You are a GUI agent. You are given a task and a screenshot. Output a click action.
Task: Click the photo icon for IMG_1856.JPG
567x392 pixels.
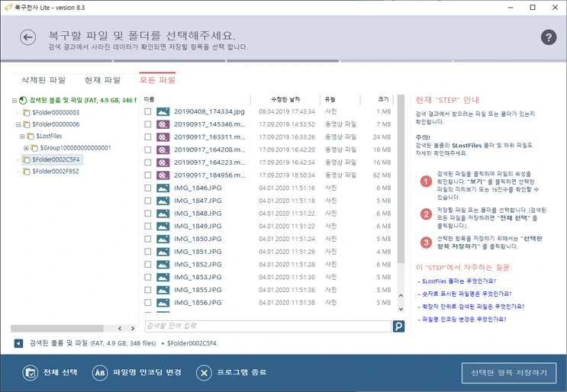163,303
